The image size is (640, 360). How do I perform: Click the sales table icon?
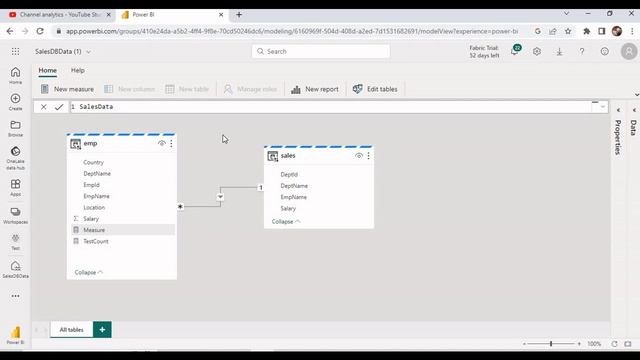pyautogui.click(x=273, y=156)
